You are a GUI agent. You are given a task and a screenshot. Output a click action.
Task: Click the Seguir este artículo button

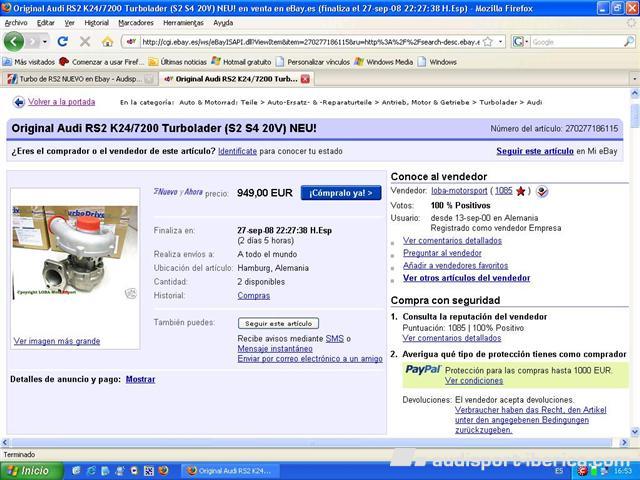pyautogui.click(x=278, y=323)
